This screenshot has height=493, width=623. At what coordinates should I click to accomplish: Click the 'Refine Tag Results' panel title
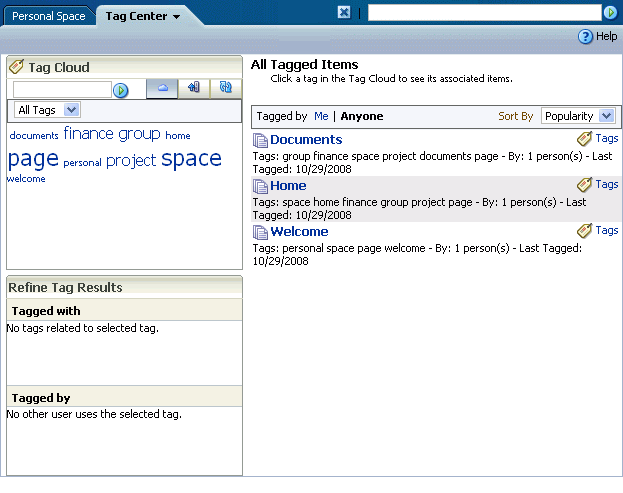coord(65,287)
